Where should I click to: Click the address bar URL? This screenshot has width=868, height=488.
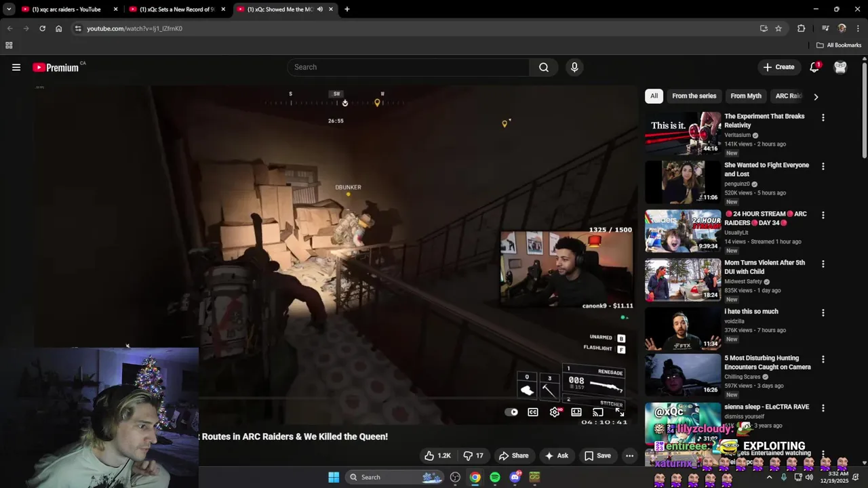coord(134,28)
